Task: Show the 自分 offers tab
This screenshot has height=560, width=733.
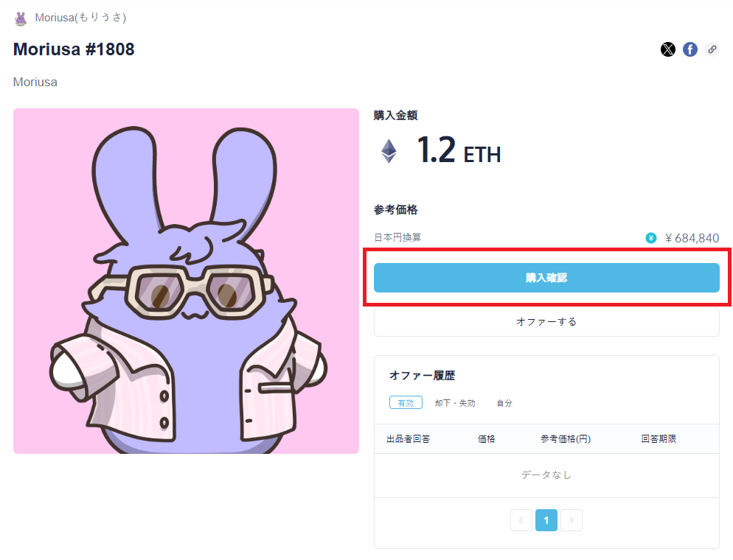Action: click(504, 403)
